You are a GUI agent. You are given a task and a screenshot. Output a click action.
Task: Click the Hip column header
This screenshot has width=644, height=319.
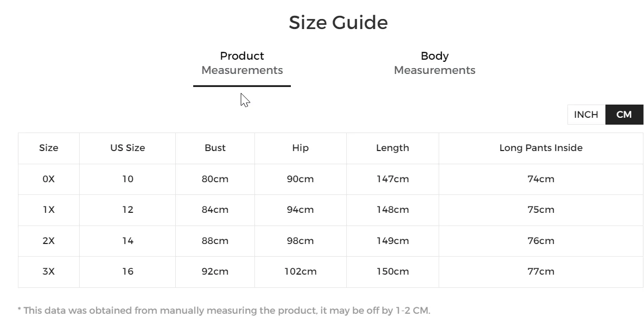[x=300, y=148]
